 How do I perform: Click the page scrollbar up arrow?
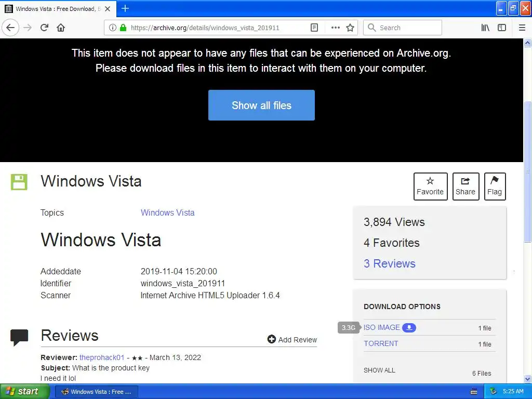(x=528, y=43)
